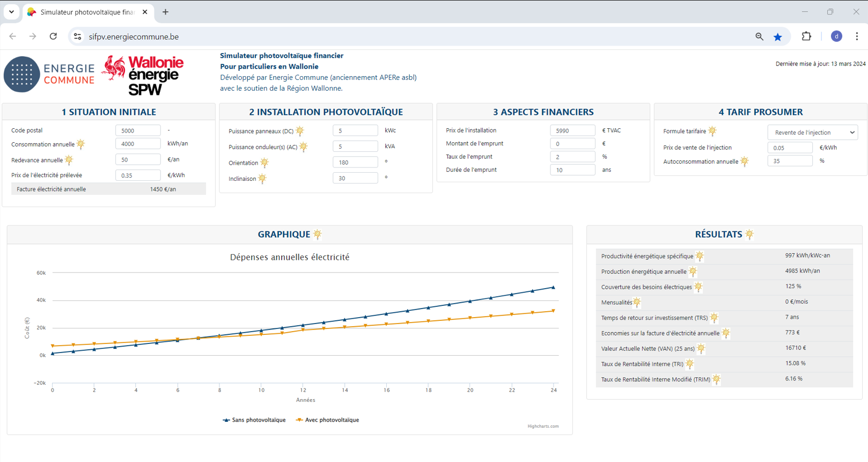Click the bulb icon beside Puissance panneaux (DC)
This screenshot has height=462, width=868.
point(300,131)
